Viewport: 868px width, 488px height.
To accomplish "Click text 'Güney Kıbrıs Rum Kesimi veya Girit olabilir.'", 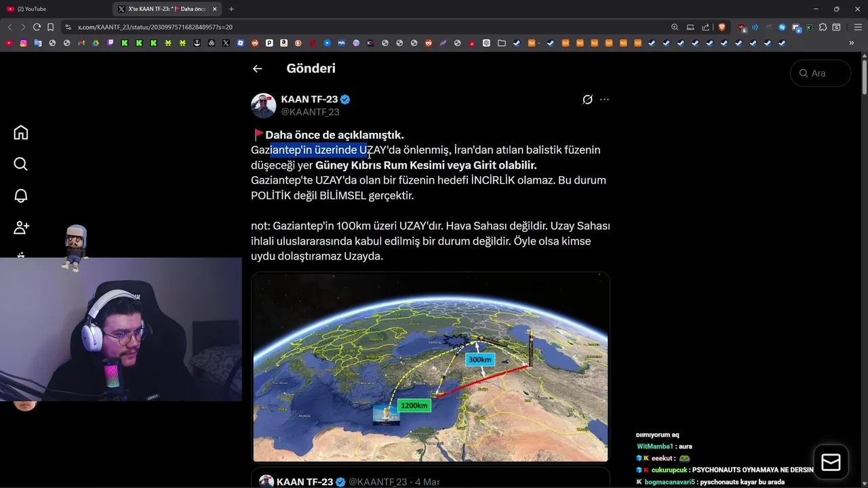I will click(x=426, y=165).
